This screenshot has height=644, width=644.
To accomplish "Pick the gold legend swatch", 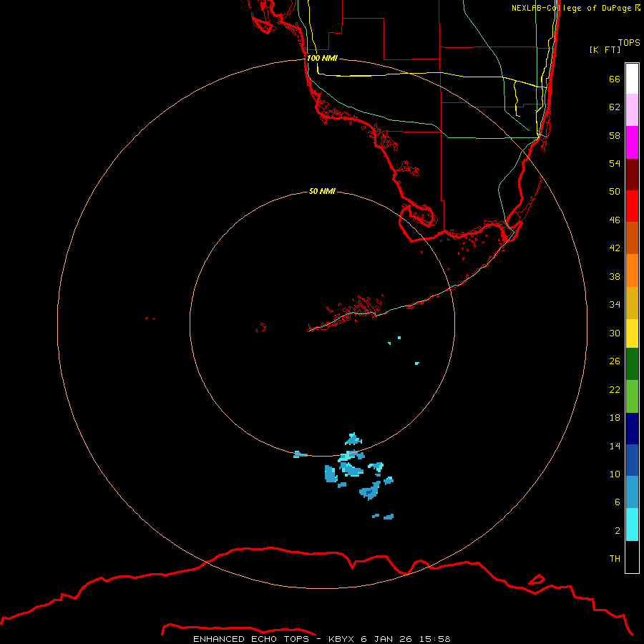I will pyautogui.click(x=632, y=303).
